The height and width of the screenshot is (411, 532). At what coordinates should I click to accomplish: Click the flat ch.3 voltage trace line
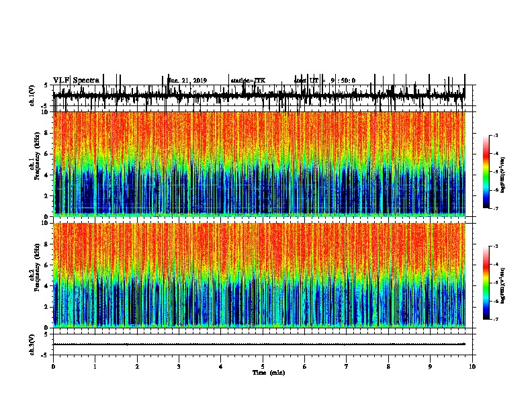tap(259, 345)
